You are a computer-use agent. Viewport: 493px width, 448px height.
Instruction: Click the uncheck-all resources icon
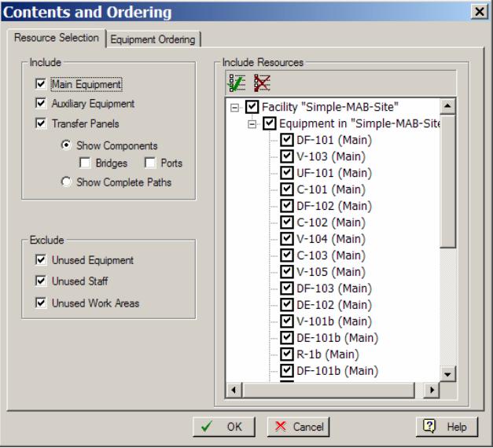coord(262,82)
